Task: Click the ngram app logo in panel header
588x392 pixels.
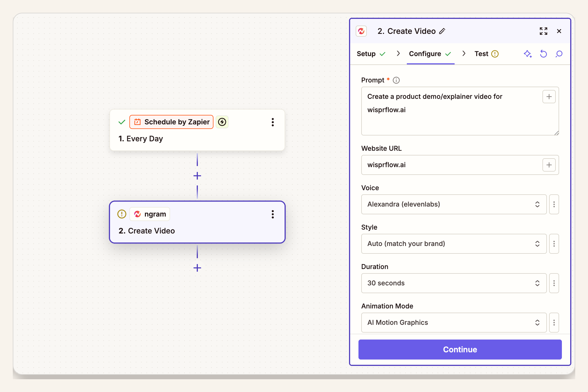Action: [x=361, y=31]
